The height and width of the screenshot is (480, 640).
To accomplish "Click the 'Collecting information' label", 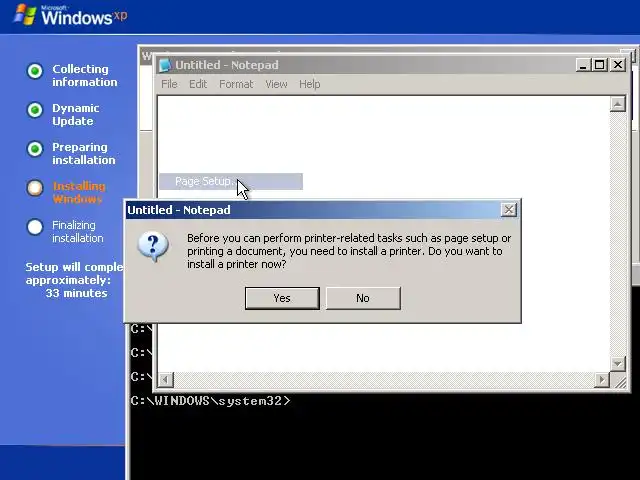I will click(x=84, y=76).
